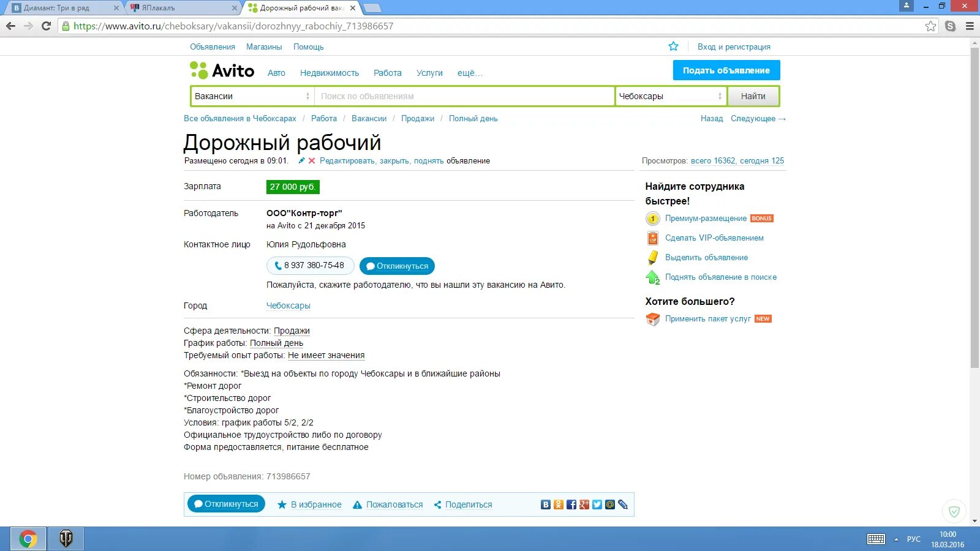Image resolution: width=980 pixels, height=551 pixels.
Task: Open a new browser tab
Action: [x=372, y=8]
